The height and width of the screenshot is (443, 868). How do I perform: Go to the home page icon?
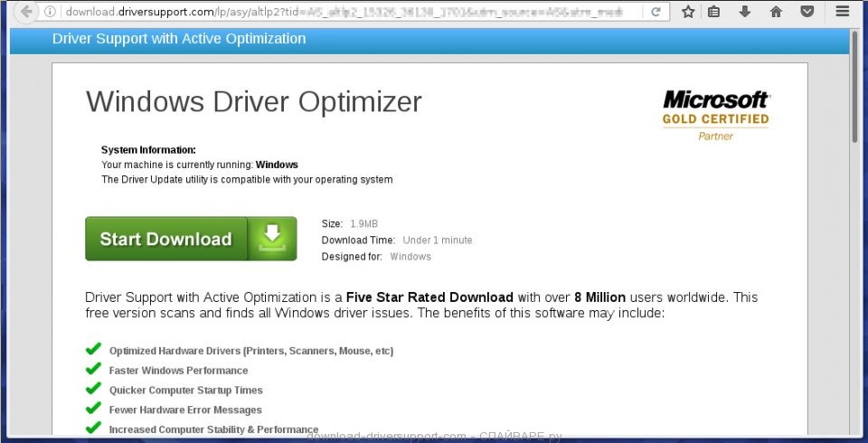point(775,13)
